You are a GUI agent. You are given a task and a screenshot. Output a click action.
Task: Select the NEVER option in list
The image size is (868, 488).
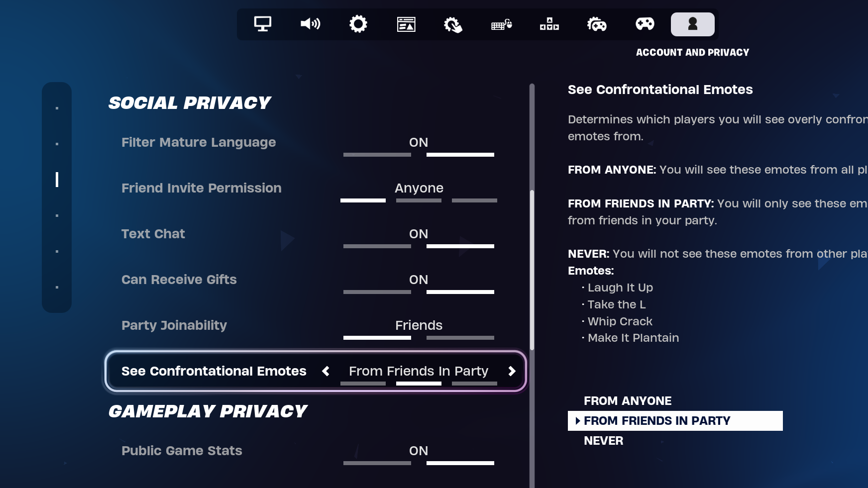pyautogui.click(x=603, y=441)
